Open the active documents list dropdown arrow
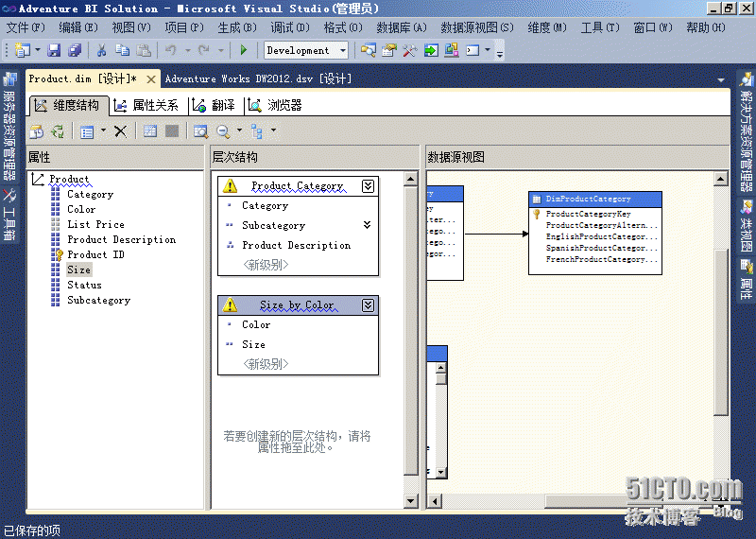Screen dimensions: 756x539 pos(721,79)
